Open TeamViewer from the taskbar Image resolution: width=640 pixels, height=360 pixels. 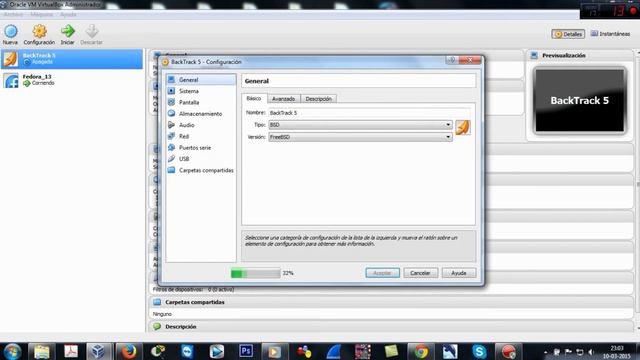[x=187, y=351]
